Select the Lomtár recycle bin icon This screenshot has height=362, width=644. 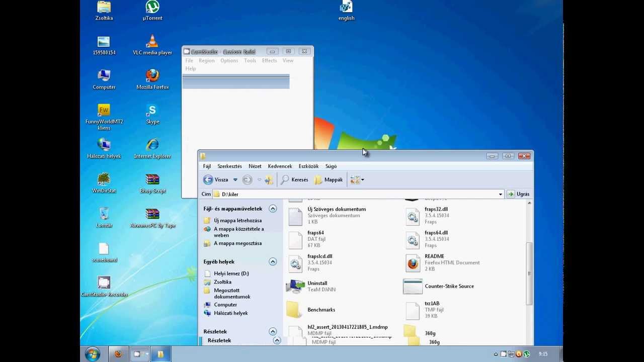(104, 214)
